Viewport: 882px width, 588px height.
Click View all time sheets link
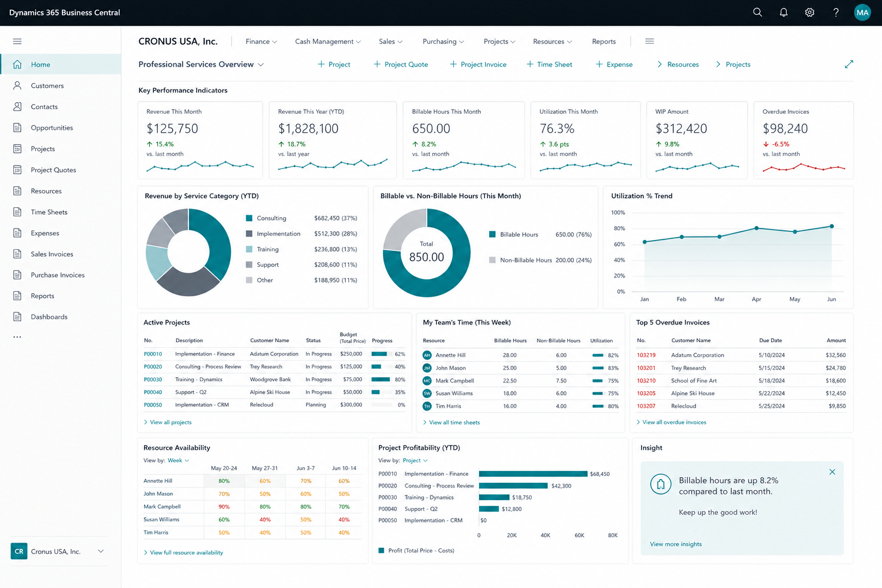(451, 423)
